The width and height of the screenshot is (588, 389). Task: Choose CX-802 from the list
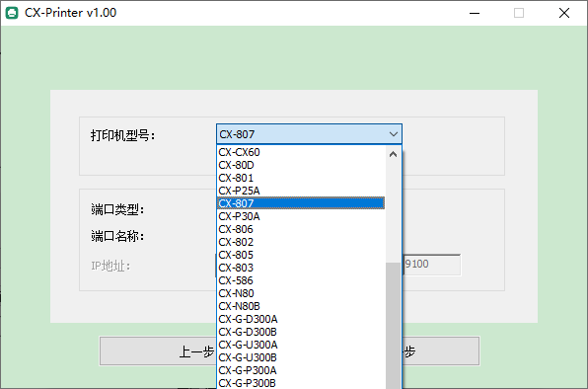[301, 242]
